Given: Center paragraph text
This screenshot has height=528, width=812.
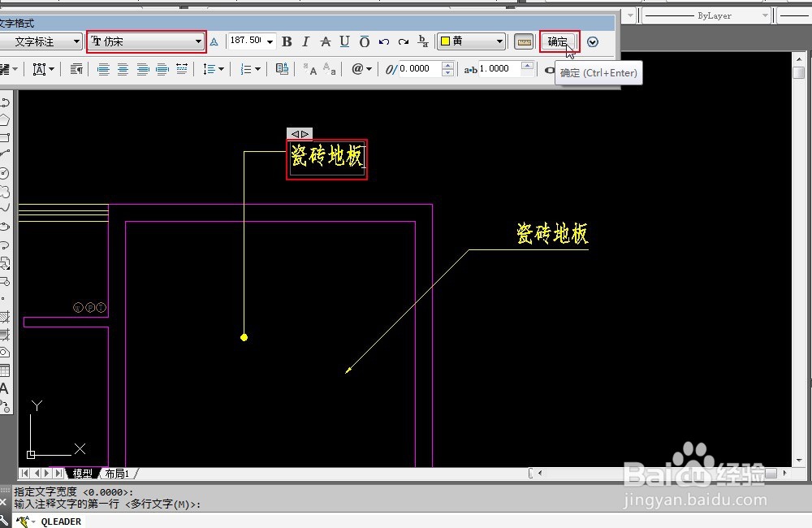Looking at the screenshot, I should click(123, 69).
